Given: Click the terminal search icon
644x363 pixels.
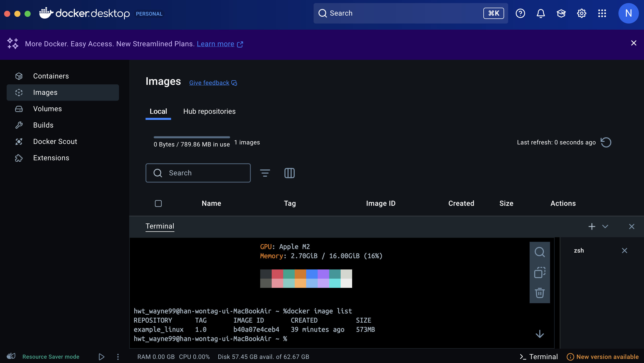Looking at the screenshot, I should tap(540, 252).
